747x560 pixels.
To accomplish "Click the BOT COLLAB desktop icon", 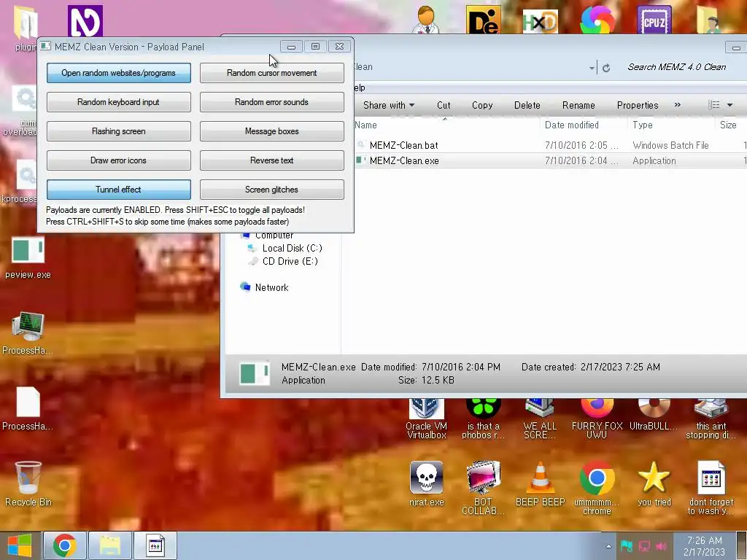I will click(483, 488).
